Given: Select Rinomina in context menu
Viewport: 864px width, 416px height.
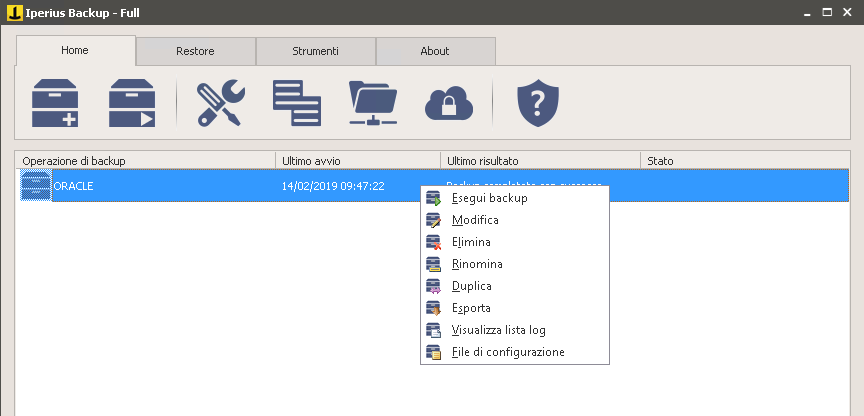Looking at the screenshot, I should (515, 264).
